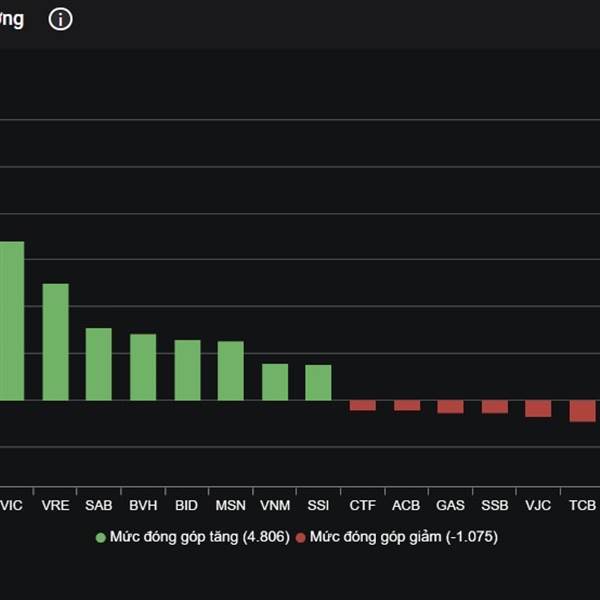Select the CTF red bar
The image size is (600, 600).
[x=362, y=405]
